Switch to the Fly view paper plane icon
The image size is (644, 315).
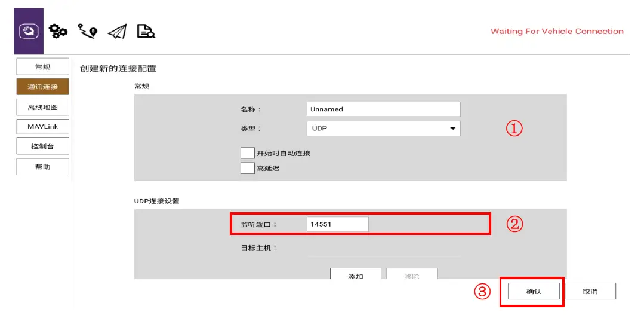coord(117,31)
